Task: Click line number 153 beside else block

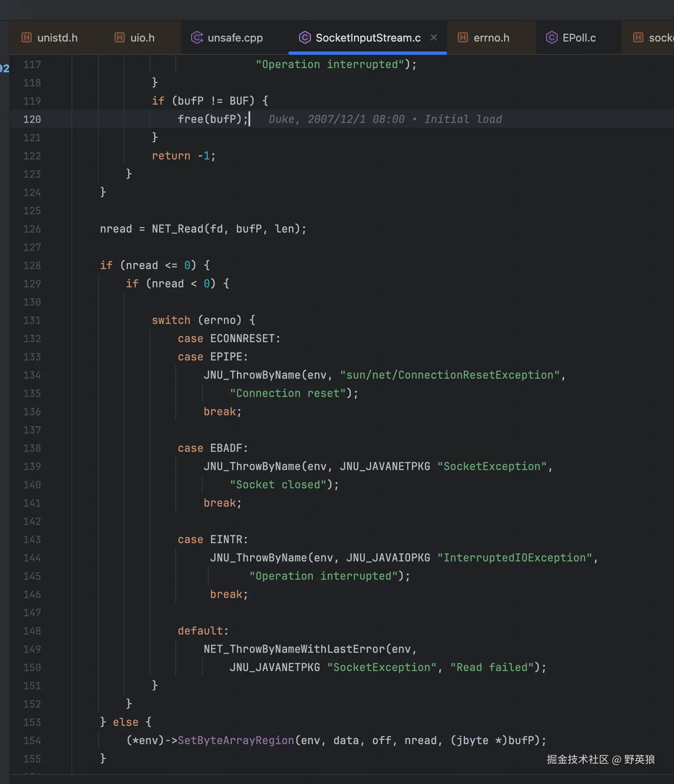Action: [x=32, y=722]
